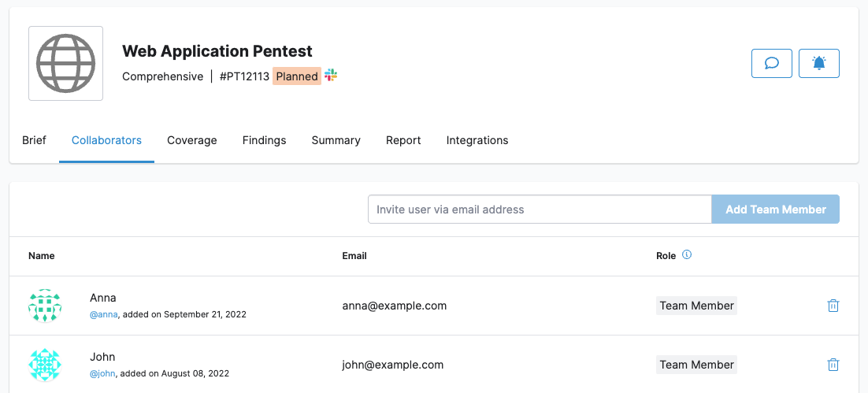Click the Slack integration icon
The width and height of the screenshot is (868, 393).
(x=331, y=76)
